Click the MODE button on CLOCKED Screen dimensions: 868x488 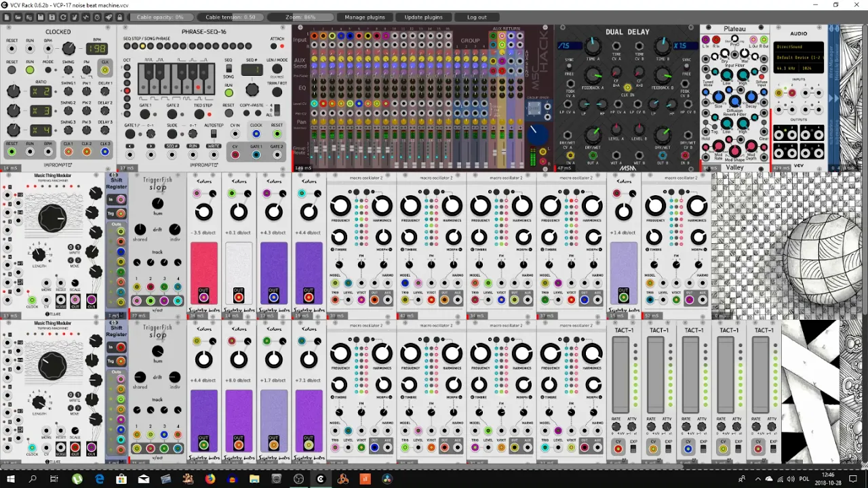pyautogui.click(x=48, y=70)
